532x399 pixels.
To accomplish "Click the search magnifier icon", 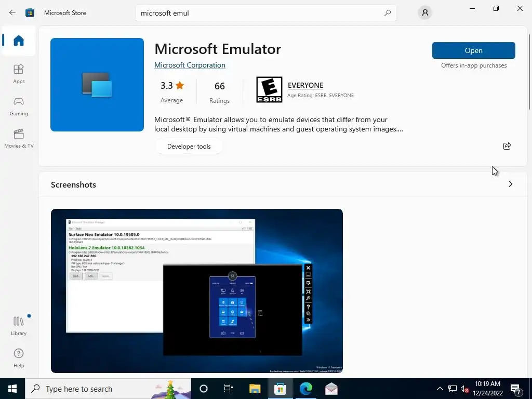I will pos(387,13).
